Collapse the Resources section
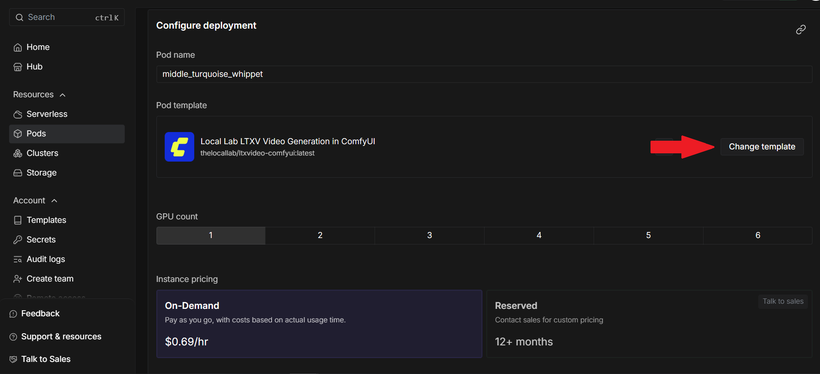This screenshot has height=374, width=820. tap(39, 95)
